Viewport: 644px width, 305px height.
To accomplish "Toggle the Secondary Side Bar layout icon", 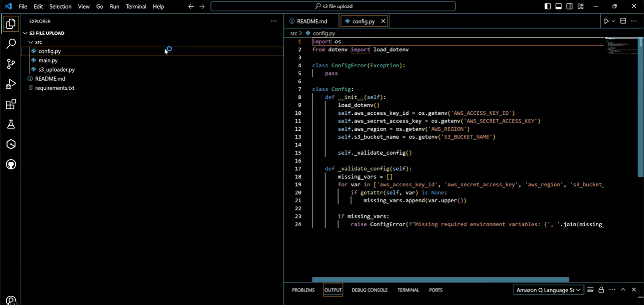I will (x=570, y=6).
